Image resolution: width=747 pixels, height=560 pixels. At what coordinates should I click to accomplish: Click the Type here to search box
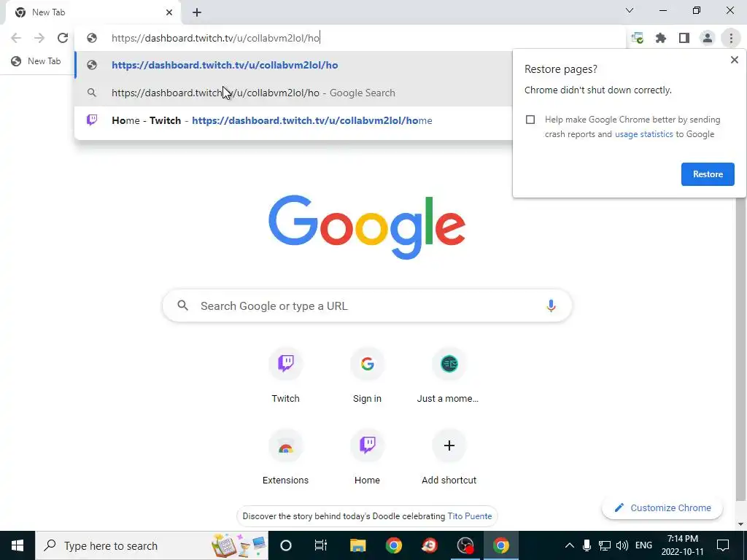tap(152, 545)
